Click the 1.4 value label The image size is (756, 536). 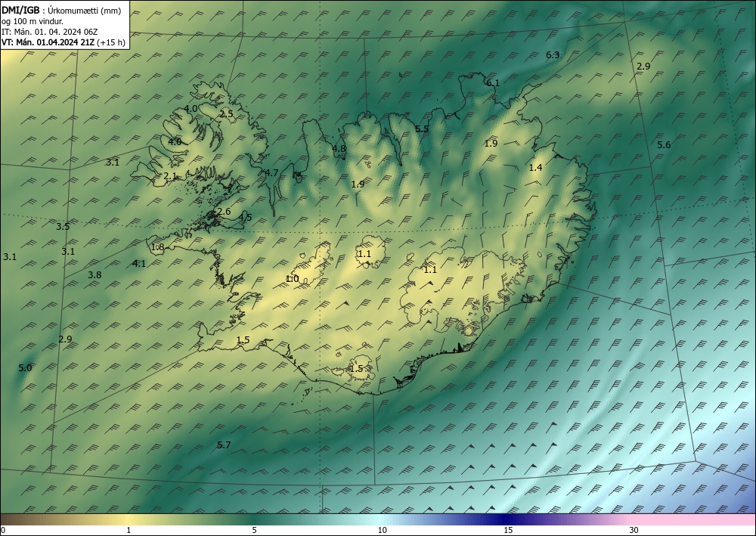tap(536, 167)
